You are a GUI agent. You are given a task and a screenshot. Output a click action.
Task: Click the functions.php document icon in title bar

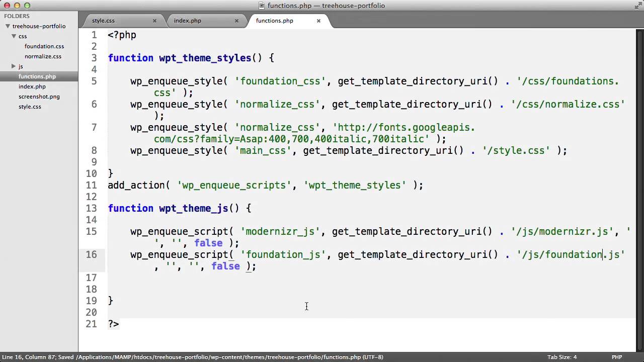[262, 6]
